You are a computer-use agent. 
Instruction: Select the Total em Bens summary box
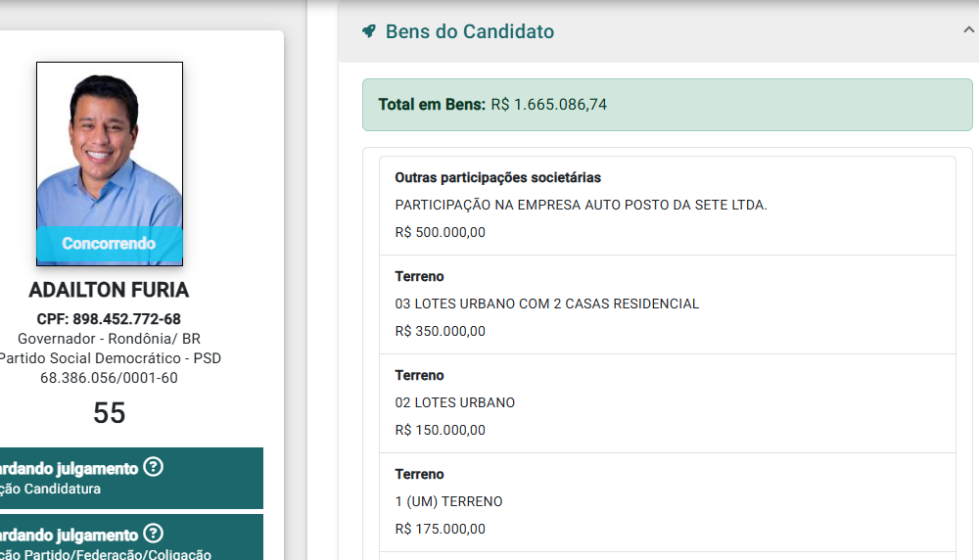[668, 105]
